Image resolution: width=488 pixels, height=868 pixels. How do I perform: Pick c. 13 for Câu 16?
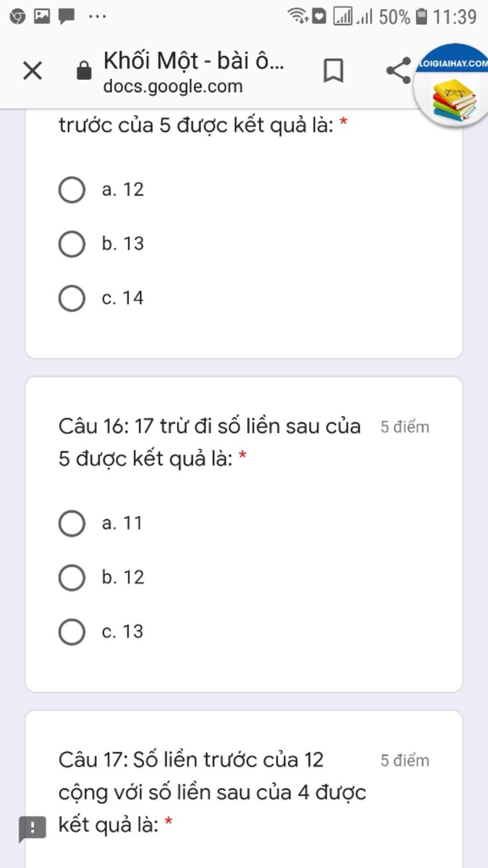click(x=101, y=632)
